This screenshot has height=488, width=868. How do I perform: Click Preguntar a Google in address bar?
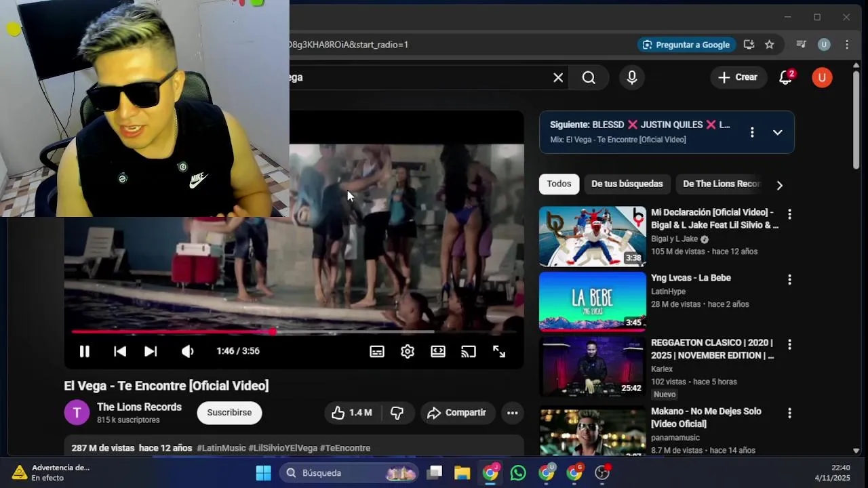686,45
